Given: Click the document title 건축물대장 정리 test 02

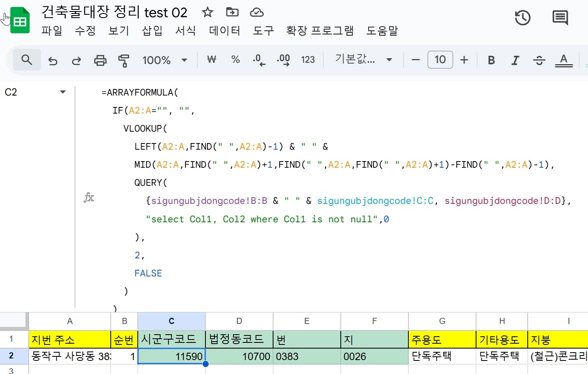Looking at the screenshot, I should pos(114,12).
